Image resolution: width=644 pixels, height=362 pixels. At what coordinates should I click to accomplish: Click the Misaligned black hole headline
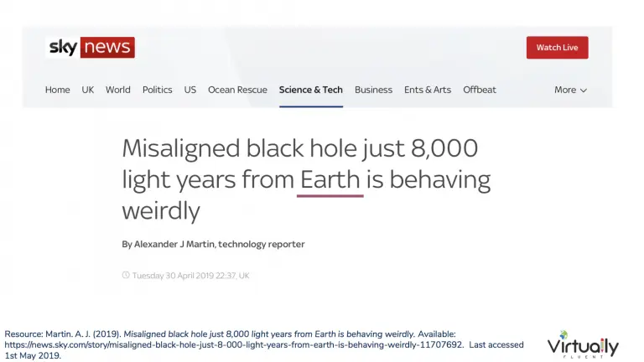[x=306, y=179]
